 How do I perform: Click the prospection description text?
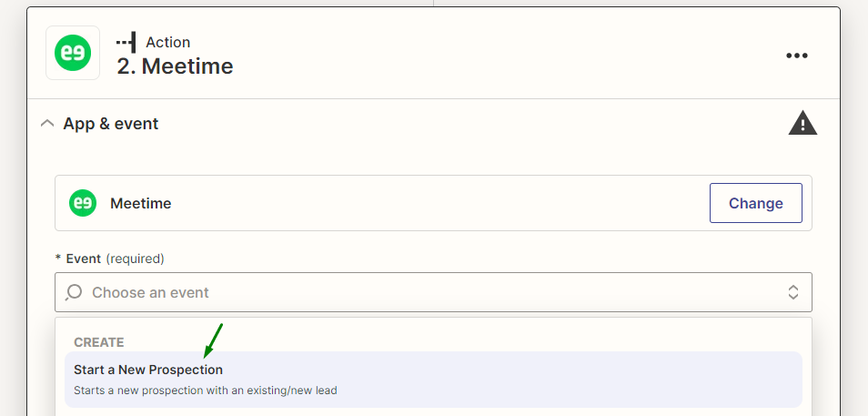(205, 391)
